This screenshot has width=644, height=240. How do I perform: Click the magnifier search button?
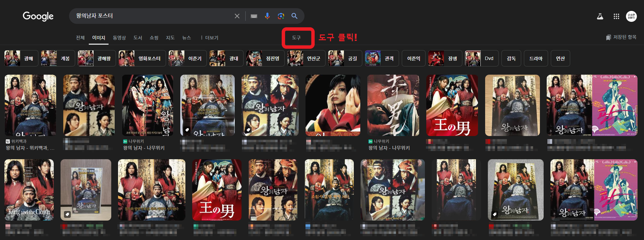(295, 16)
